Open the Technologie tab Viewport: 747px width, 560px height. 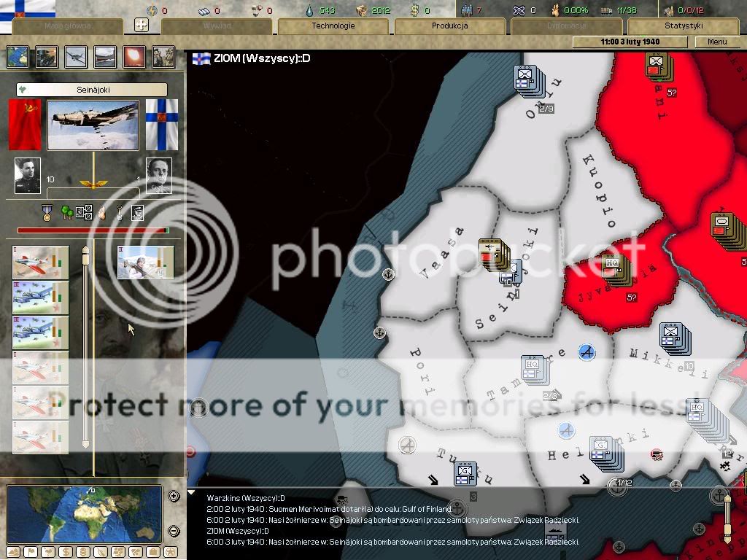click(x=333, y=26)
